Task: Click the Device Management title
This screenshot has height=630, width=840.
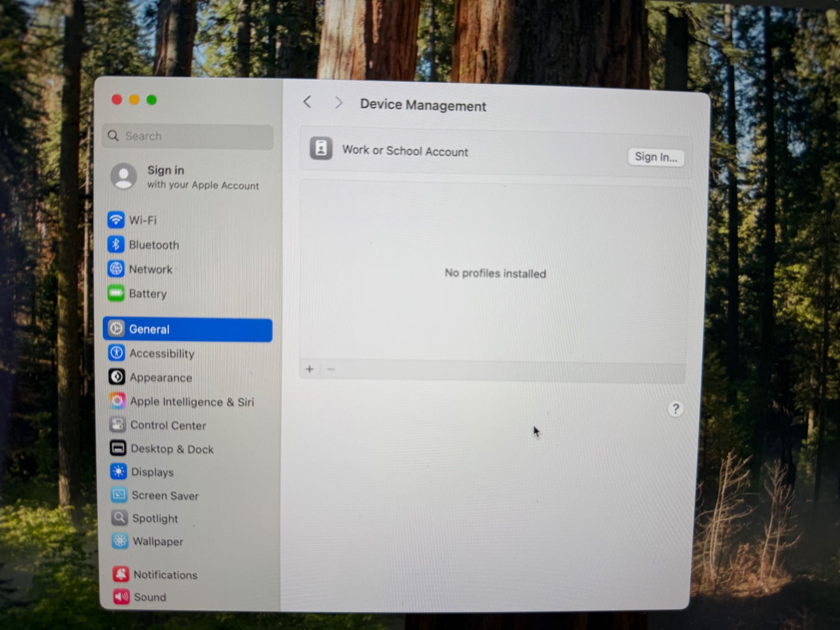Action: click(423, 105)
